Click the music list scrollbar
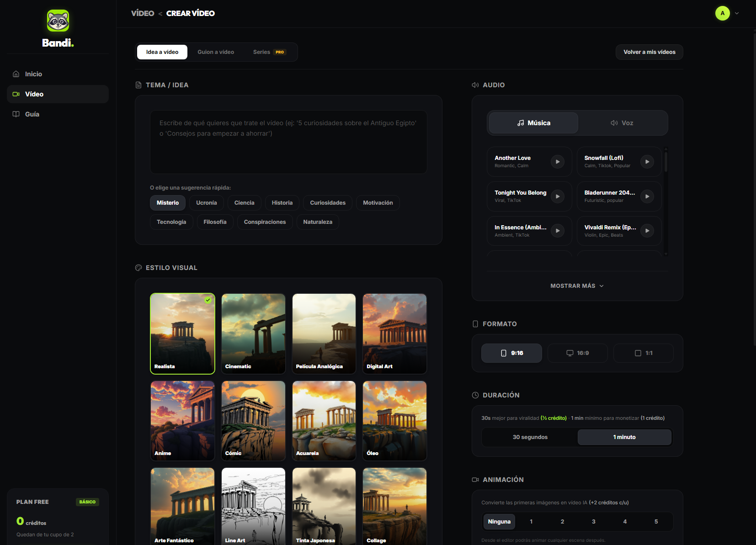The width and height of the screenshot is (756, 545). 666,162
